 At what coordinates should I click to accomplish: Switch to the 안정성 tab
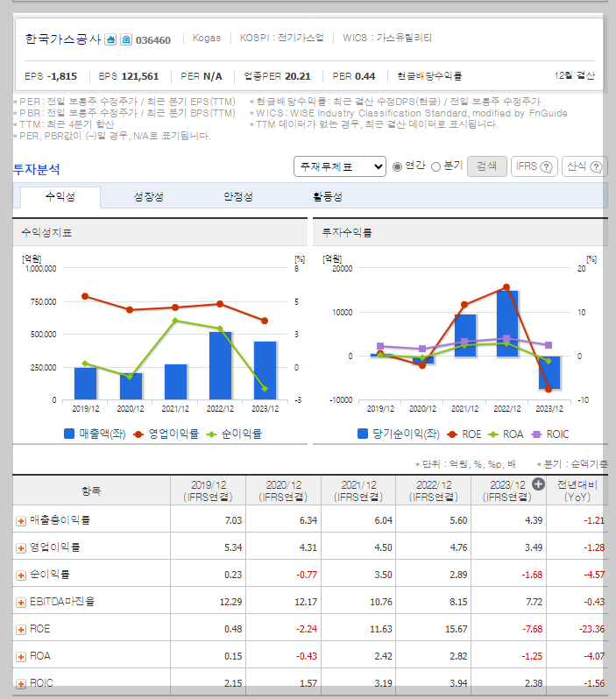point(238,196)
